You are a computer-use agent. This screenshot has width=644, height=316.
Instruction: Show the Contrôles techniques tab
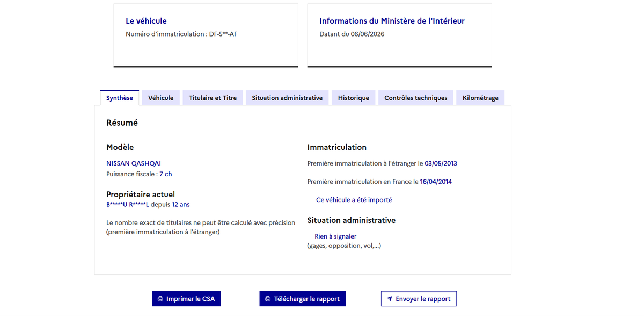click(x=416, y=98)
